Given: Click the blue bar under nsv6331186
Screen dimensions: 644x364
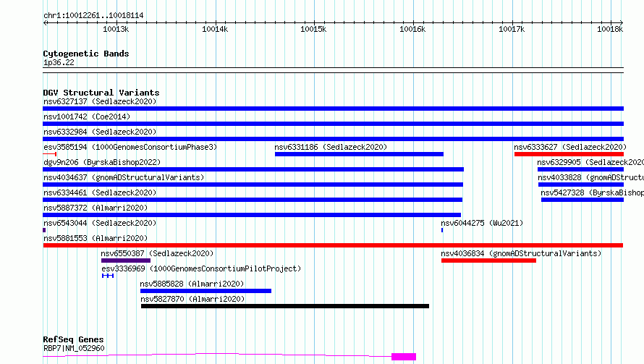Looking at the screenshot, I should [x=359, y=154].
